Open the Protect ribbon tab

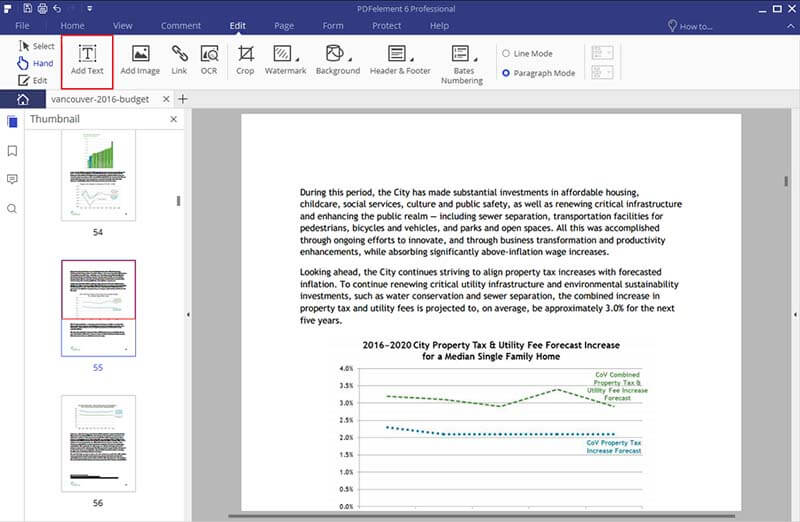pos(387,25)
